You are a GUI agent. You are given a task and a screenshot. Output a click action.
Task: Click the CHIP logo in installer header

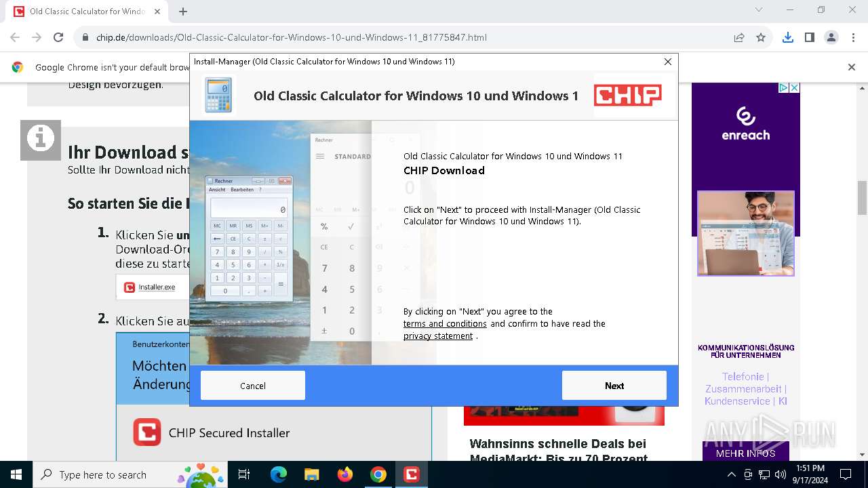pyautogui.click(x=628, y=96)
